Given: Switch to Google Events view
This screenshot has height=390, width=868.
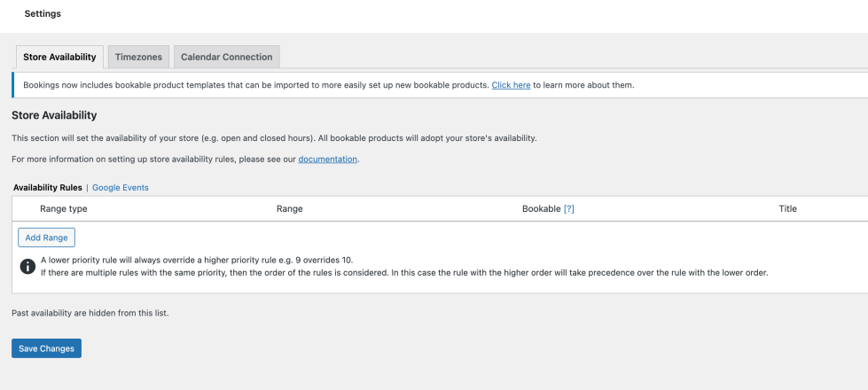Looking at the screenshot, I should click(121, 188).
